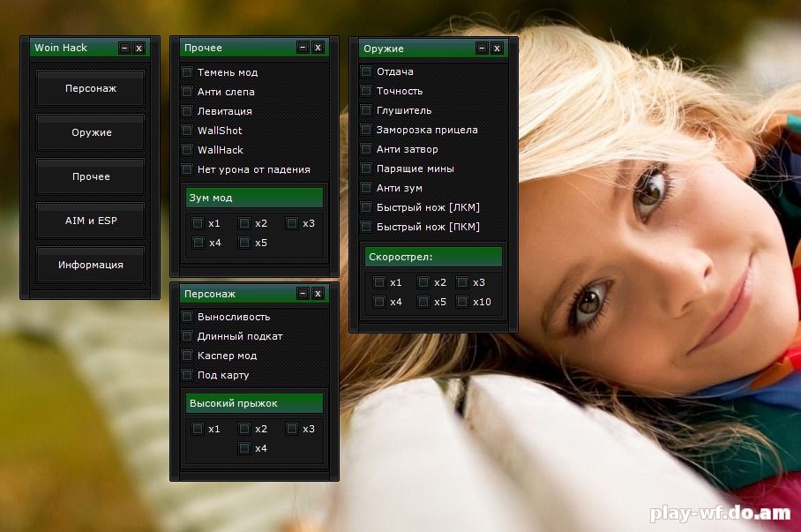Minimize the Woin Hack window
The height and width of the screenshot is (532, 801).
coord(124,48)
